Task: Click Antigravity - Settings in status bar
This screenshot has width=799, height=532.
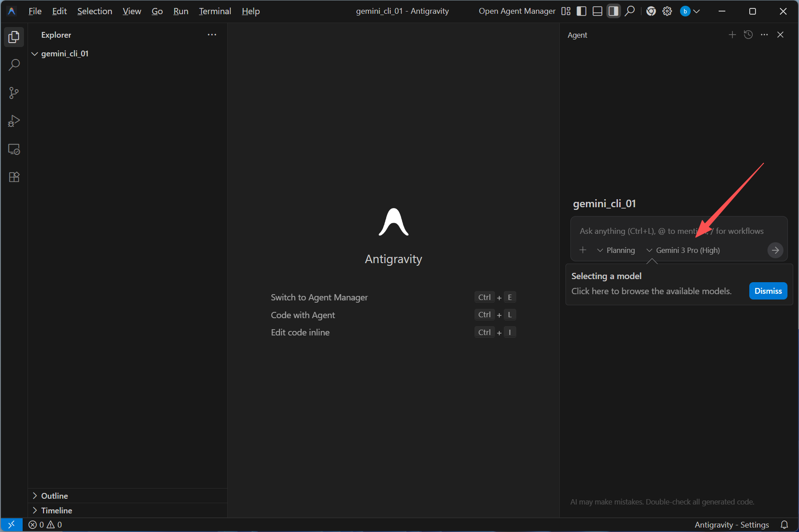Action: click(x=732, y=524)
